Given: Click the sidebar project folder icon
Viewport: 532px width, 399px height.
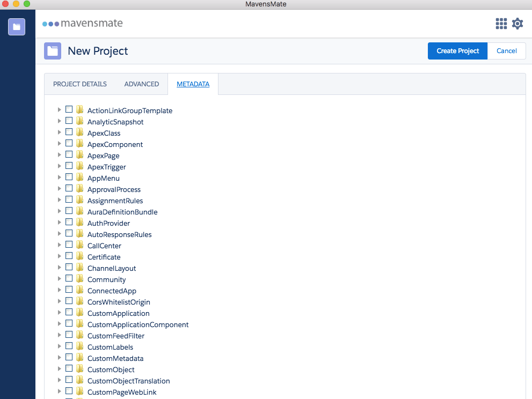Looking at the screenshot, I should tap(17, 27).
